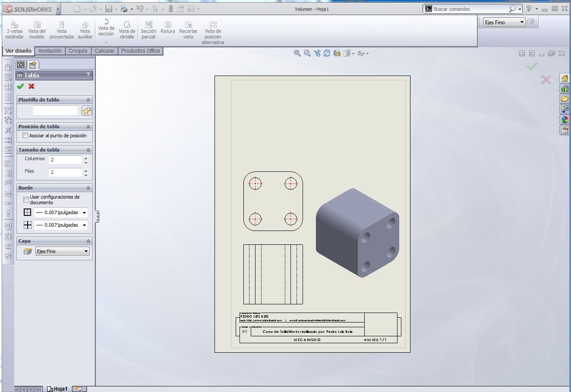Collapse the Tamaño de tabla section
This screenshot has width=571, height=392.
(x=88, y=150)
